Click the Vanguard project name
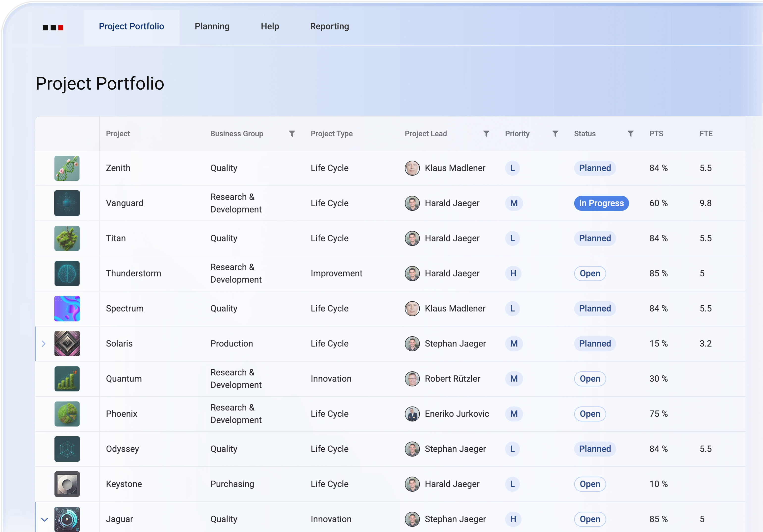 pos(124,203)
